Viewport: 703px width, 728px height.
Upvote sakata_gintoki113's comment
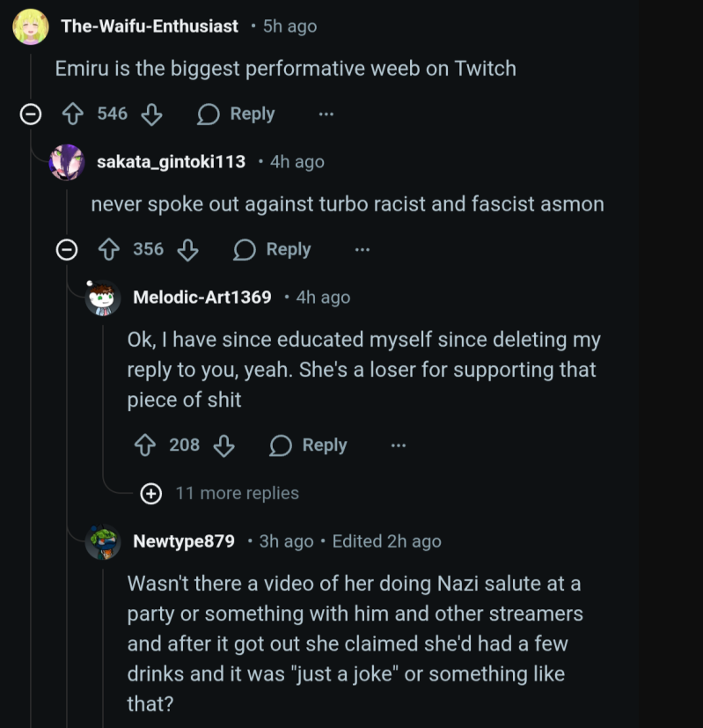109,250
